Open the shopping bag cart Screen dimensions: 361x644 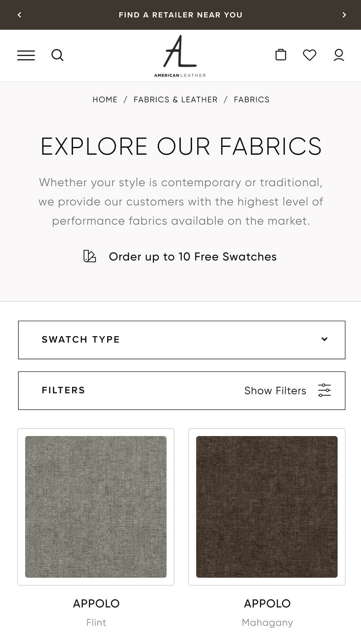(x=281, y=55)
